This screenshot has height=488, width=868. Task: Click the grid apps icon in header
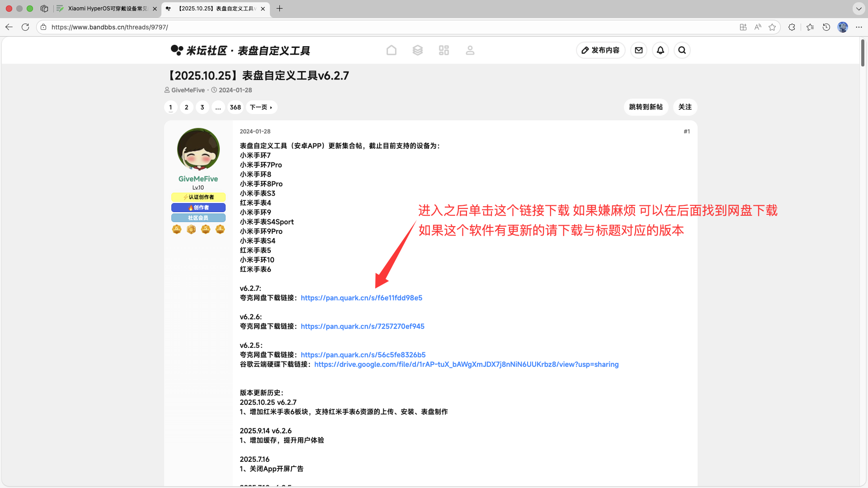[x=444, y=50]
